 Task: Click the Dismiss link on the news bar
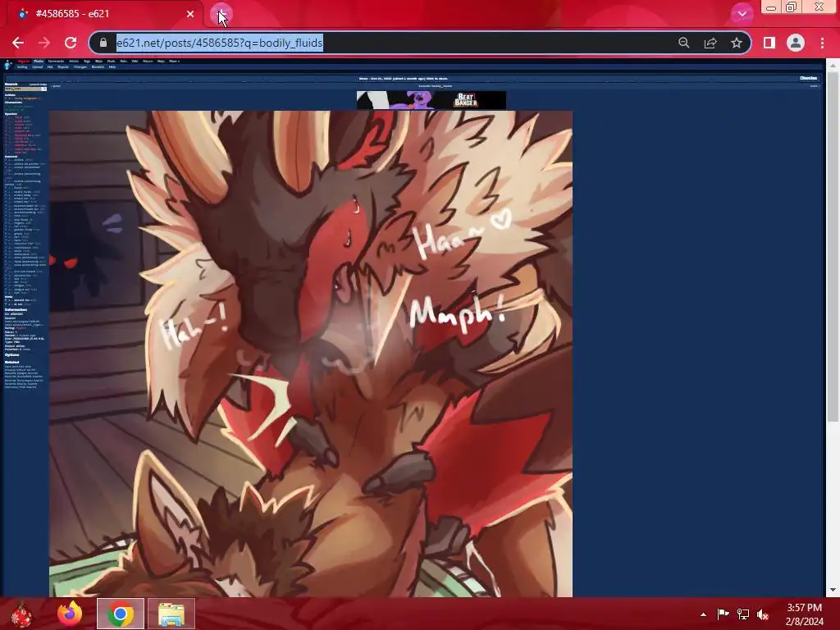808,78
